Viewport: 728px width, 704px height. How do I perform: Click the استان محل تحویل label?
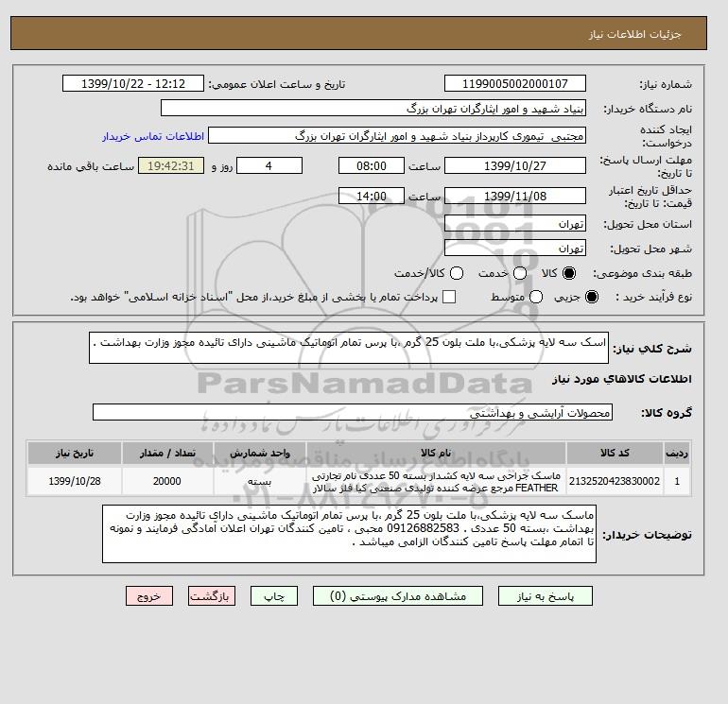pos(648,224)
